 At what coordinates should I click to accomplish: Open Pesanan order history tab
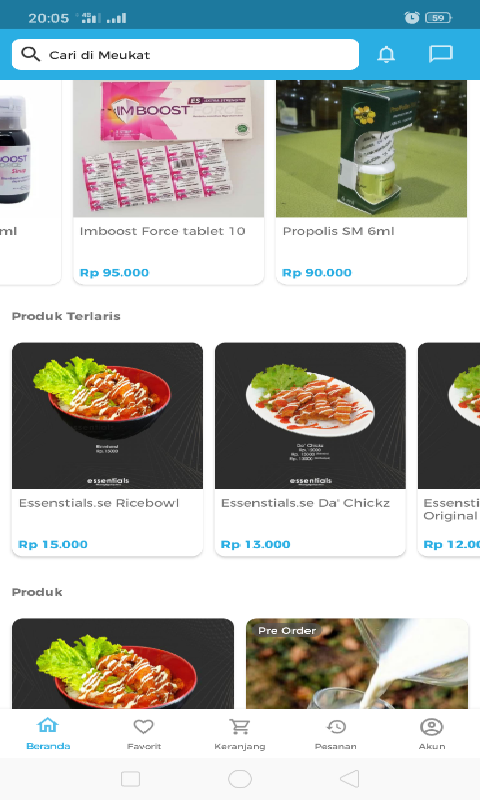336,734
